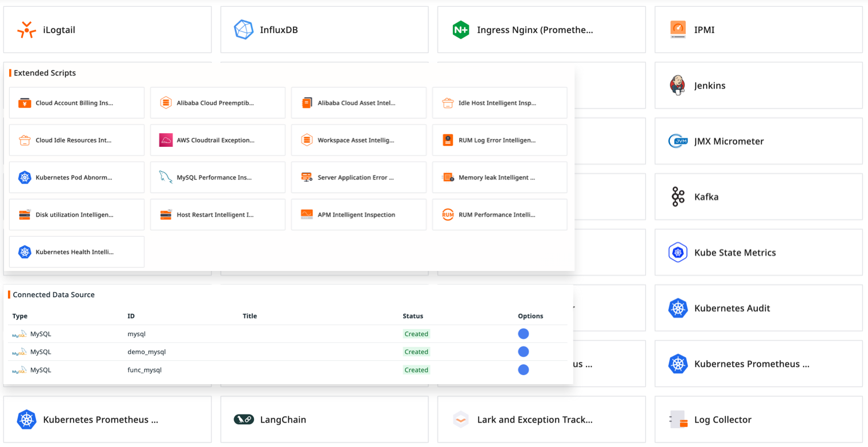Click the Type column header

click(20, 316)
